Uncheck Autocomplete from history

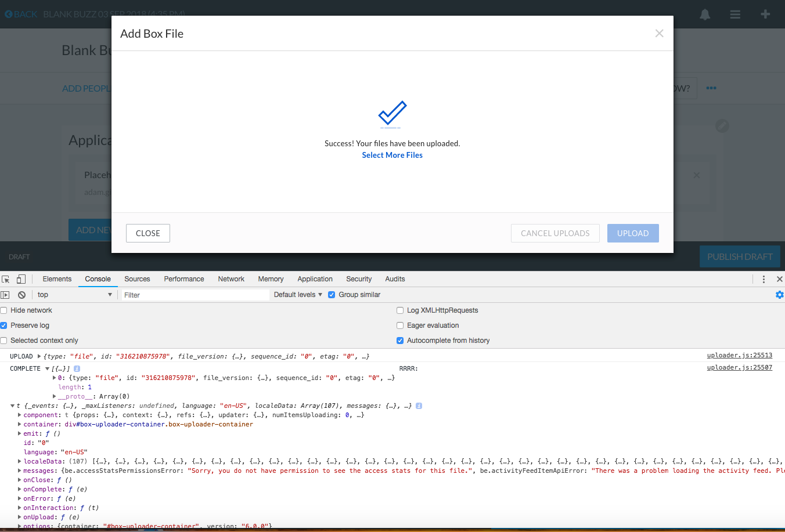(399, 341)
